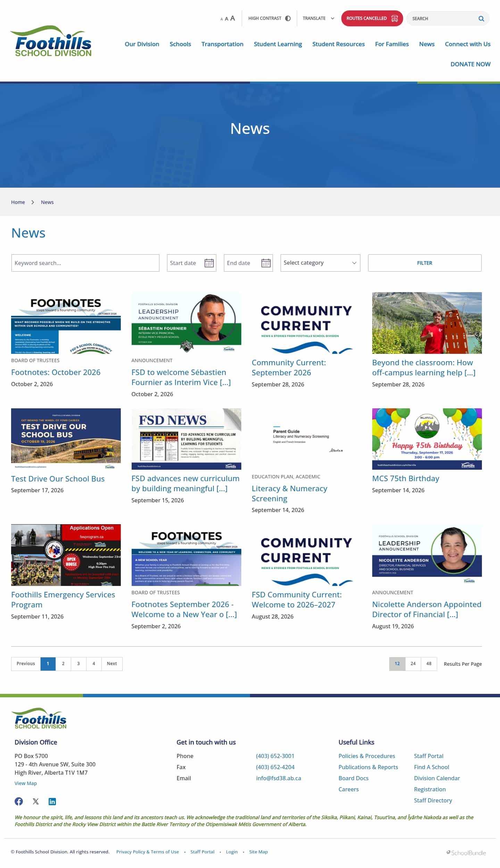Show 24 results per page

(413, 664)
